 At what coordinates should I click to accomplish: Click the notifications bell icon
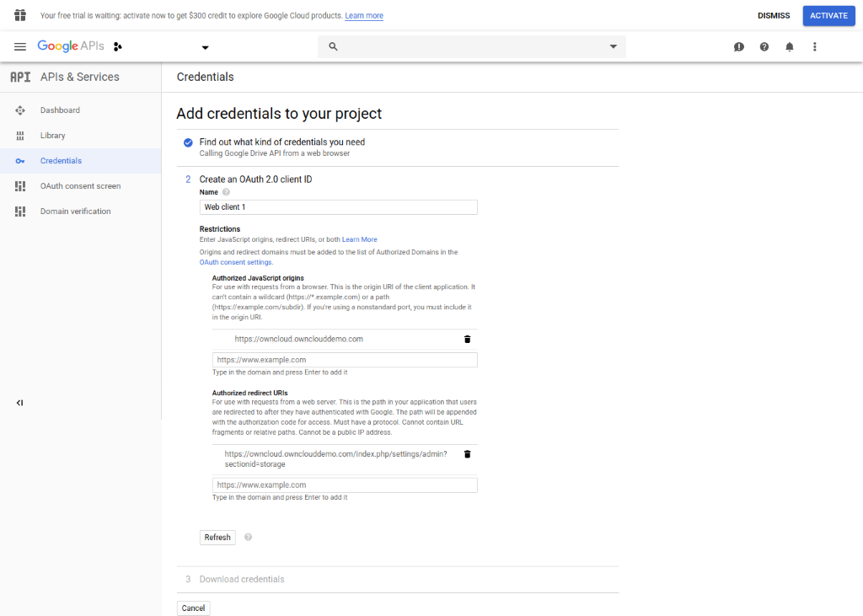point(789,47)
